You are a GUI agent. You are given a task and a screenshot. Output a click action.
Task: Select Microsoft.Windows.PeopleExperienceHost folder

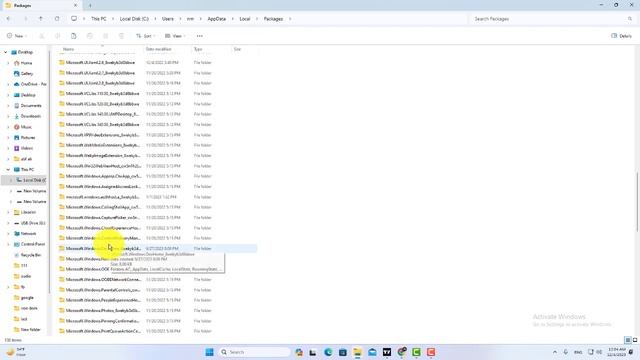click(x=103, y=300)
